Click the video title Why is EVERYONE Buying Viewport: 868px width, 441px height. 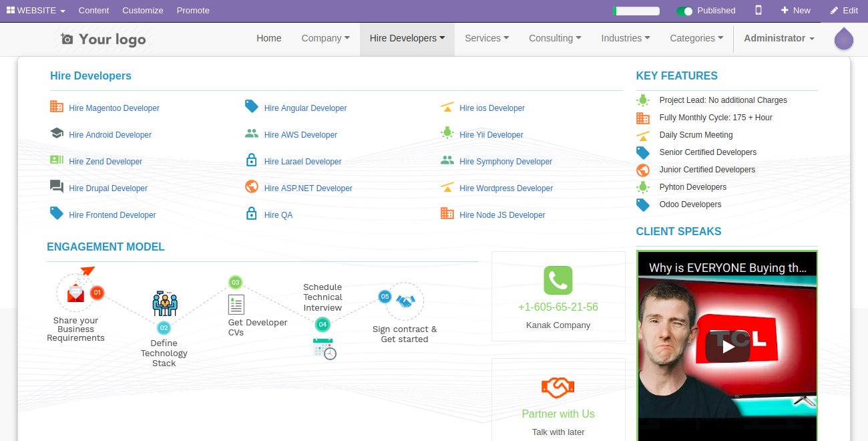pos(728,268)
